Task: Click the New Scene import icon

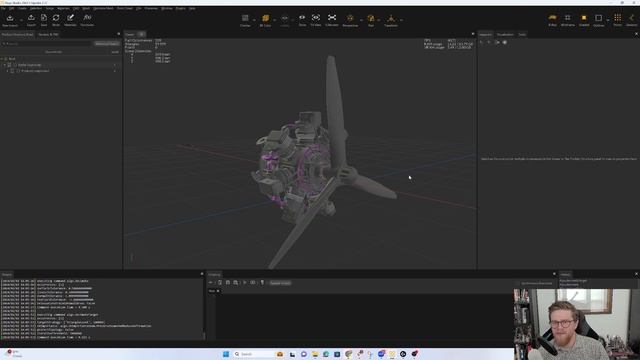Action: [10, 18]
